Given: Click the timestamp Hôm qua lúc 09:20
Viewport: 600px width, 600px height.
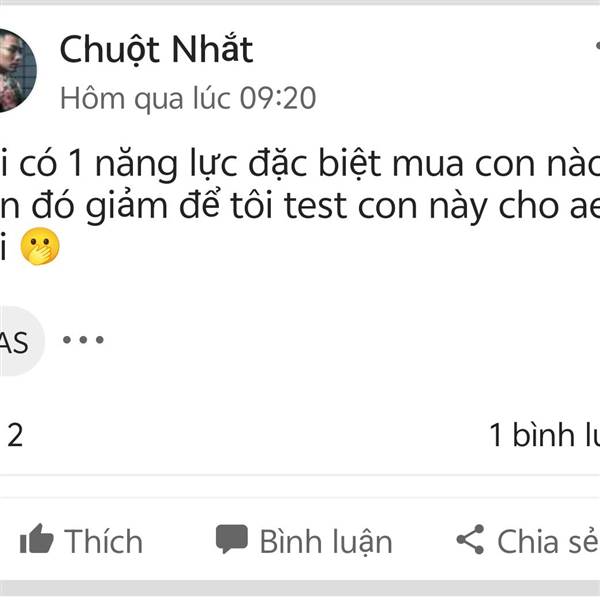Looking at the screenshot, I should click(x=188, y=98).
